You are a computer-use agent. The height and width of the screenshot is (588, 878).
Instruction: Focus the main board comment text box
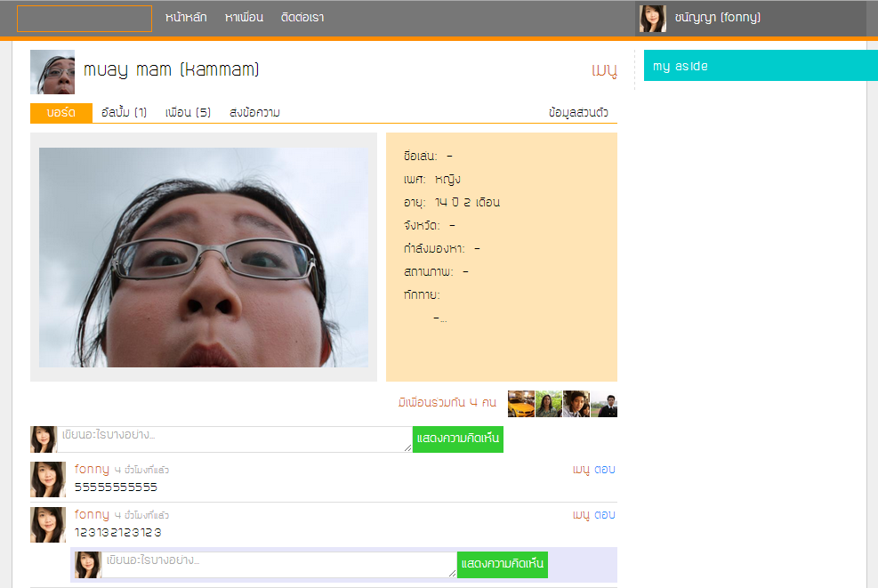235,439
